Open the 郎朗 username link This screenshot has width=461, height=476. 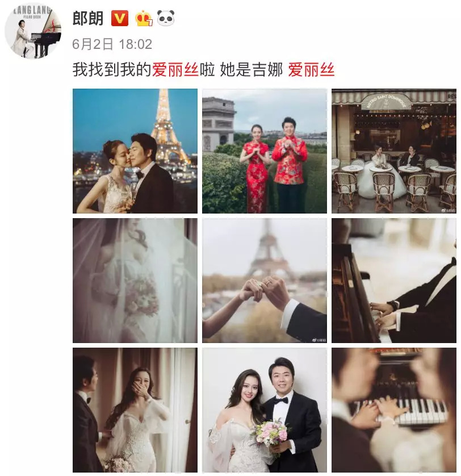click(x=88, y=18)
